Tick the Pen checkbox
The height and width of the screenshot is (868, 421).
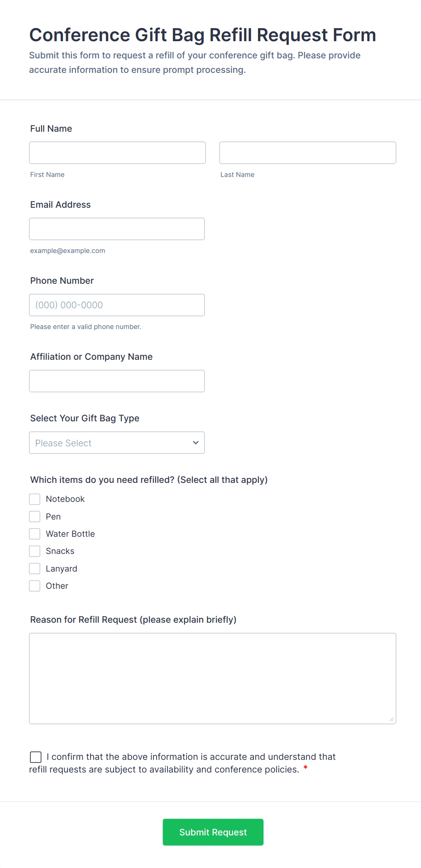tap(35, 516)
